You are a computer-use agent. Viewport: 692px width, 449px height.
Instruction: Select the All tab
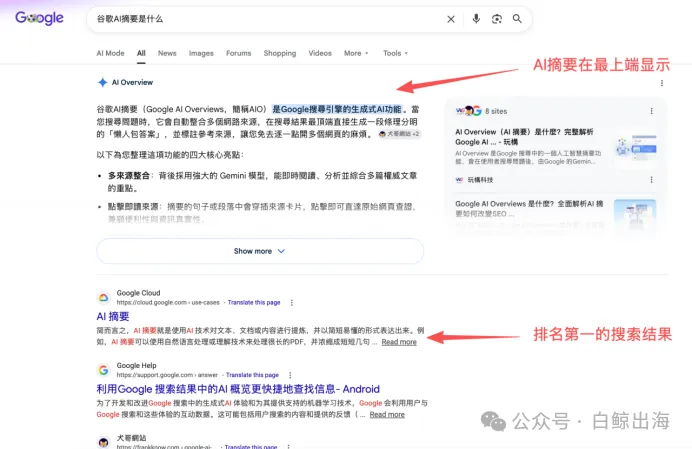pos(141,53)
